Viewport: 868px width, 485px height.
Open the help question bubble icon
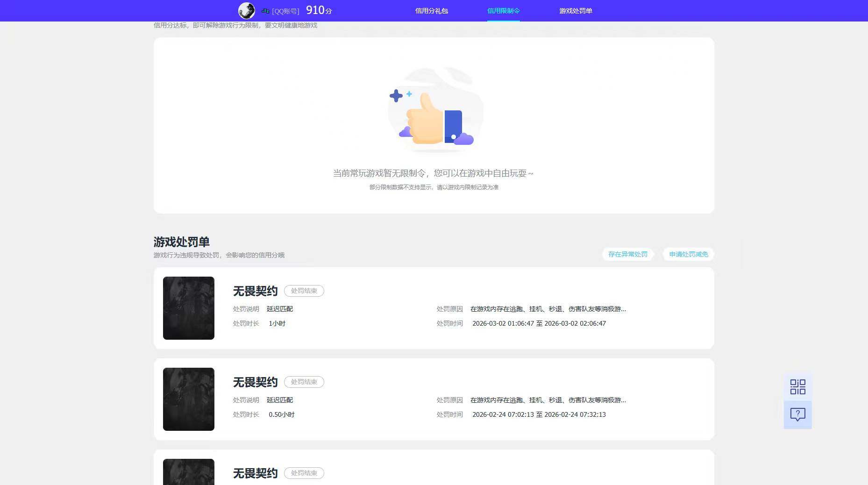(x=797, y=414)
